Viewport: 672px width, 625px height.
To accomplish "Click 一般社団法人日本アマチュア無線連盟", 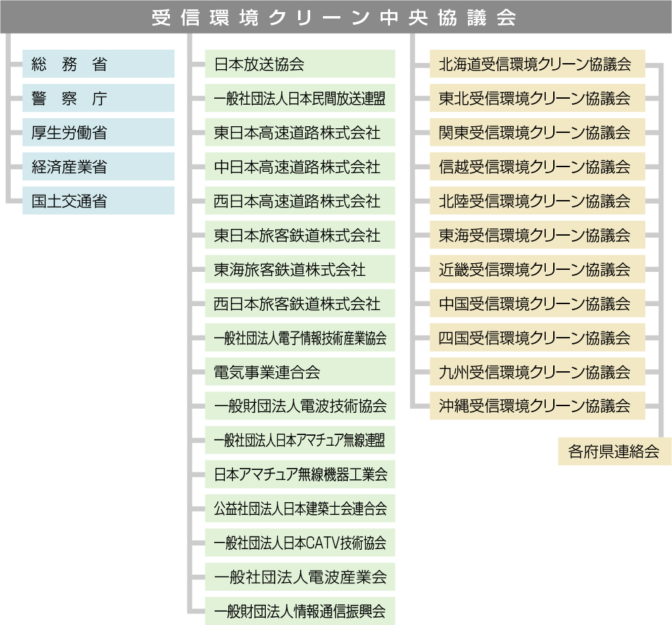I will [300, 440].
